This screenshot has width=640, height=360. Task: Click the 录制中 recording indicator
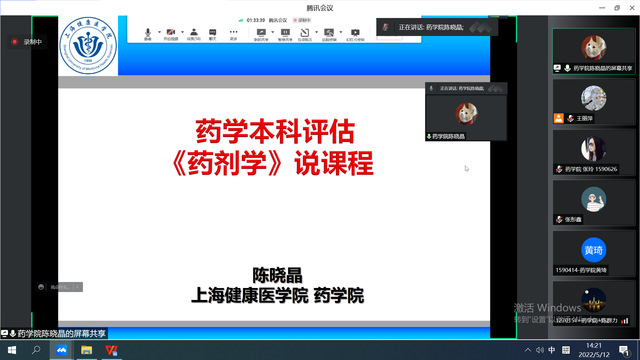pyautogui.click(x=27, y=42)
